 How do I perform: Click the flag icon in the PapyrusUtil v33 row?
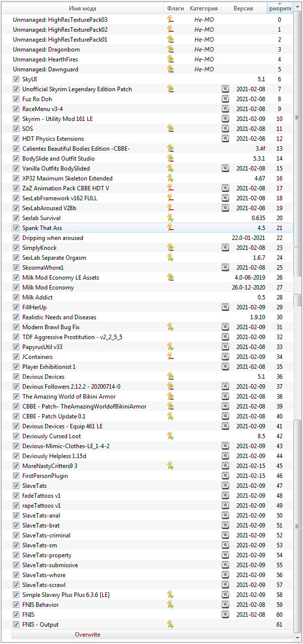click(x=171, y=347)
